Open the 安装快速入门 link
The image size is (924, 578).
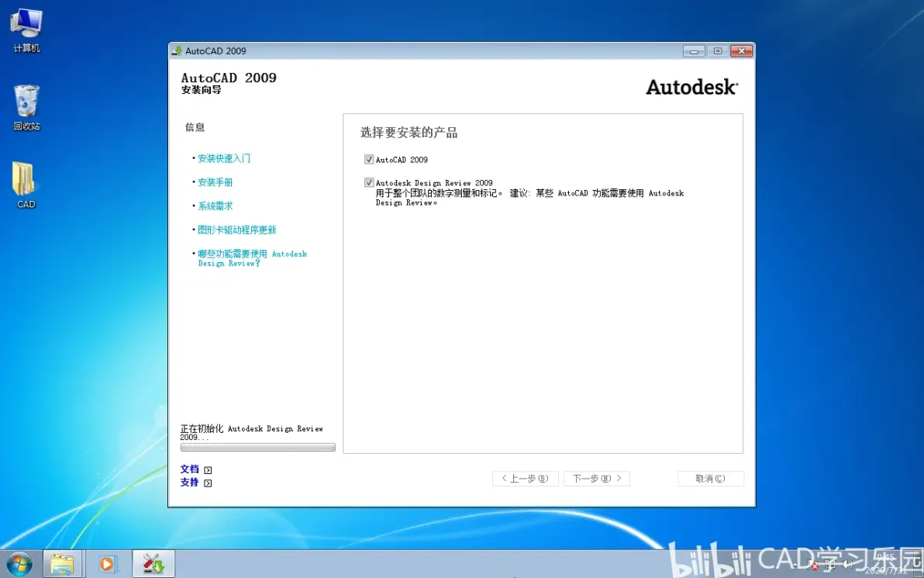(x=224, y=158)
